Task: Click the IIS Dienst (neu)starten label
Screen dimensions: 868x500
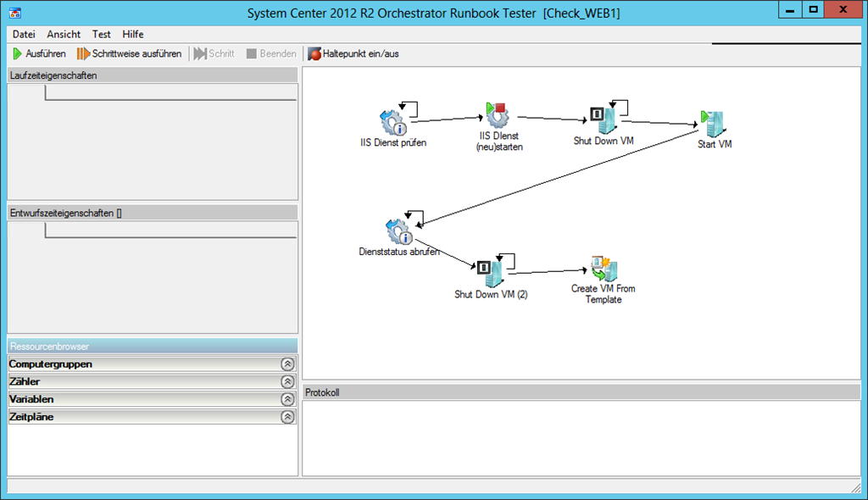Action: click(x=499, y=142)
